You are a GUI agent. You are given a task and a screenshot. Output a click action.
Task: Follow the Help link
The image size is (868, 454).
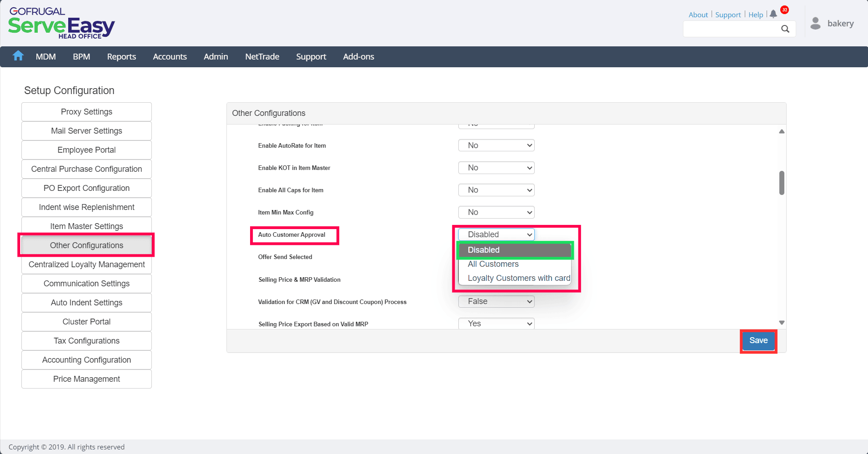756,15
